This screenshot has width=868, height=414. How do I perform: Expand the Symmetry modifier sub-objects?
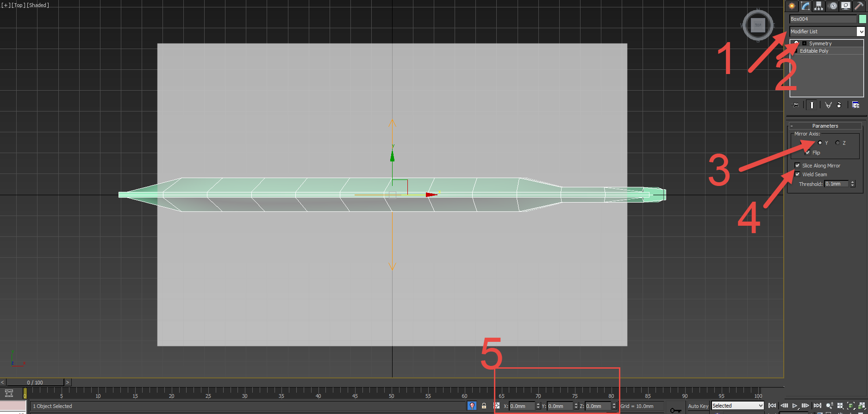804,43
